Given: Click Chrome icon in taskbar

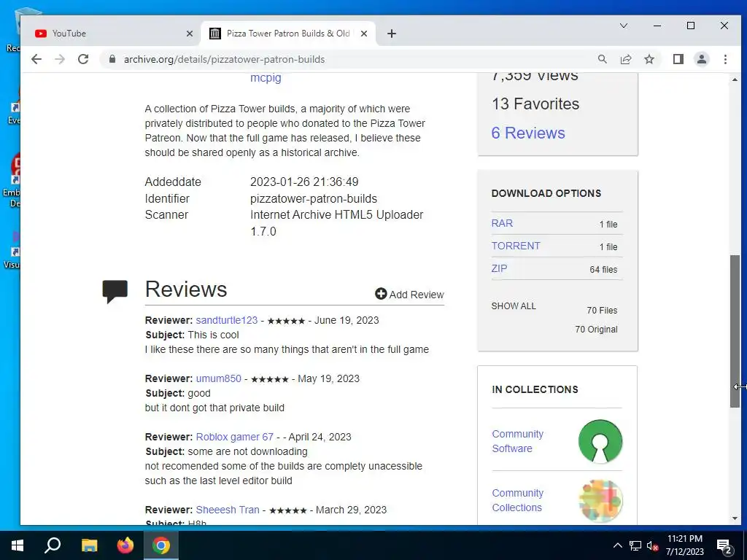Looking at the screenshot, I should [161, 545].
